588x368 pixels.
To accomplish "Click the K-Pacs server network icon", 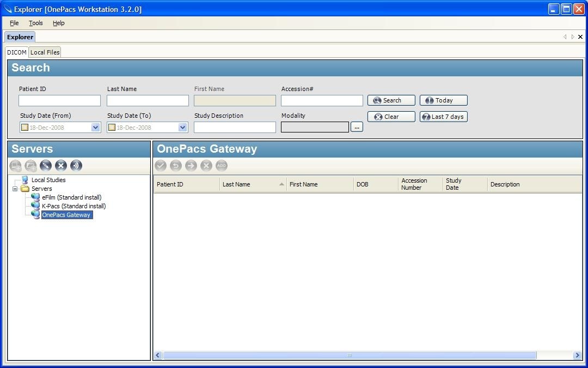I will 35,206.
